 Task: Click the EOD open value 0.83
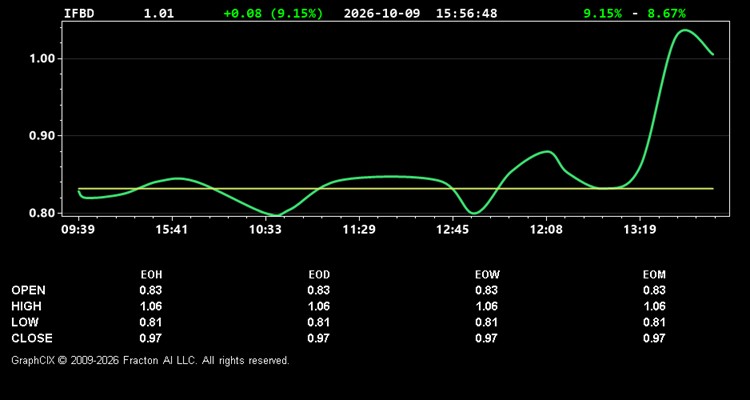point(319,290)
